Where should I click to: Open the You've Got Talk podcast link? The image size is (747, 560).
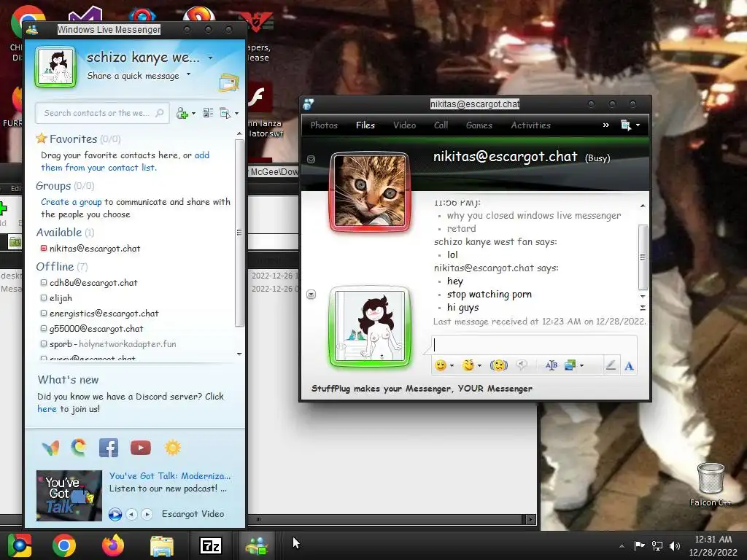pyautogui.click(x=169, y=475)
